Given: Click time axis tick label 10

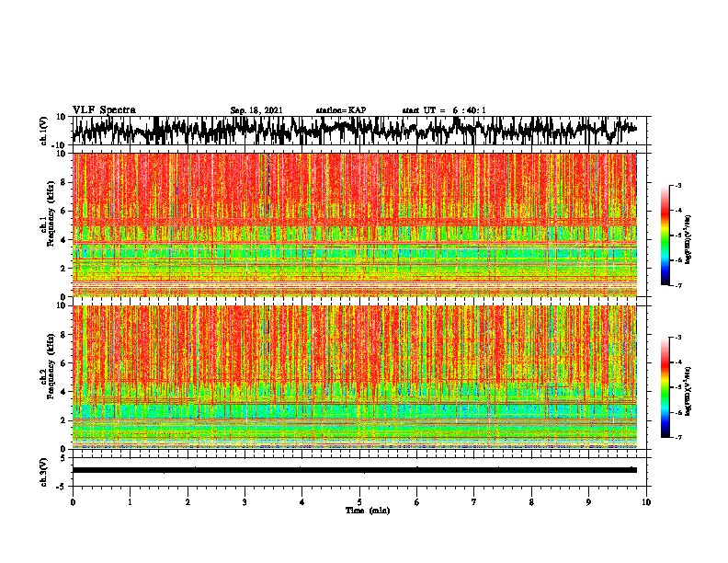Looking at the screenshot, I should (646, 502).
